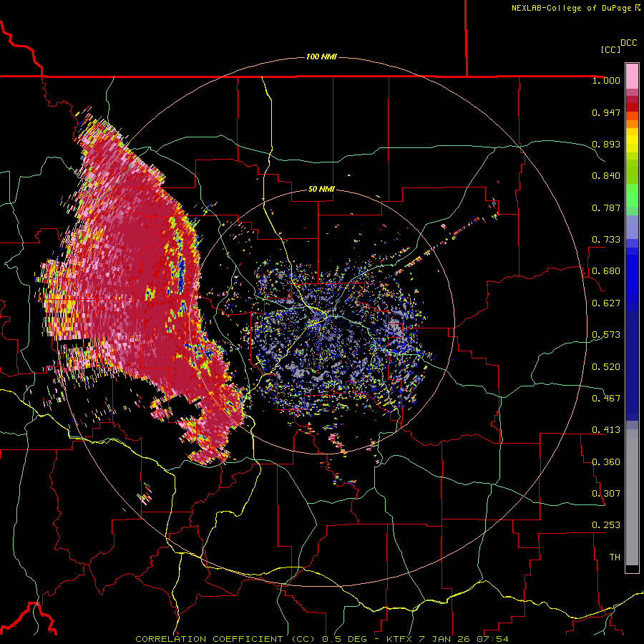
Task: Click the 0.360 scale value
Action: [x=606, y=462]
